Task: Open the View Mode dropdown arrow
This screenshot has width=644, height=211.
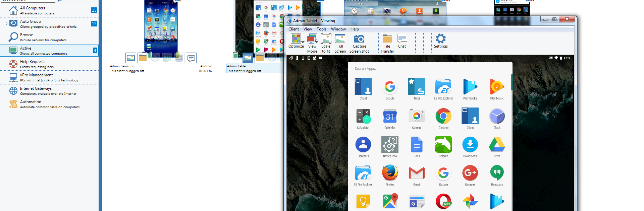Action: click(x=316, y=42)
